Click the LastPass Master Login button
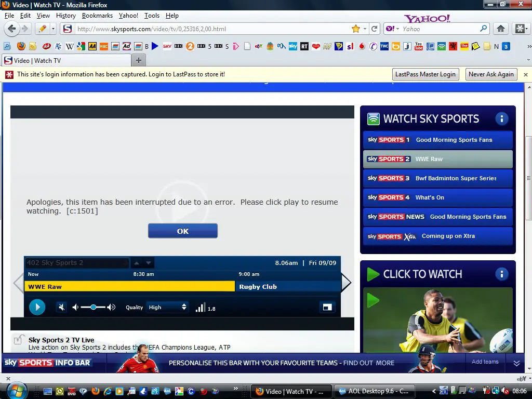This screenshot has width=532, height=399. (425, 74)
